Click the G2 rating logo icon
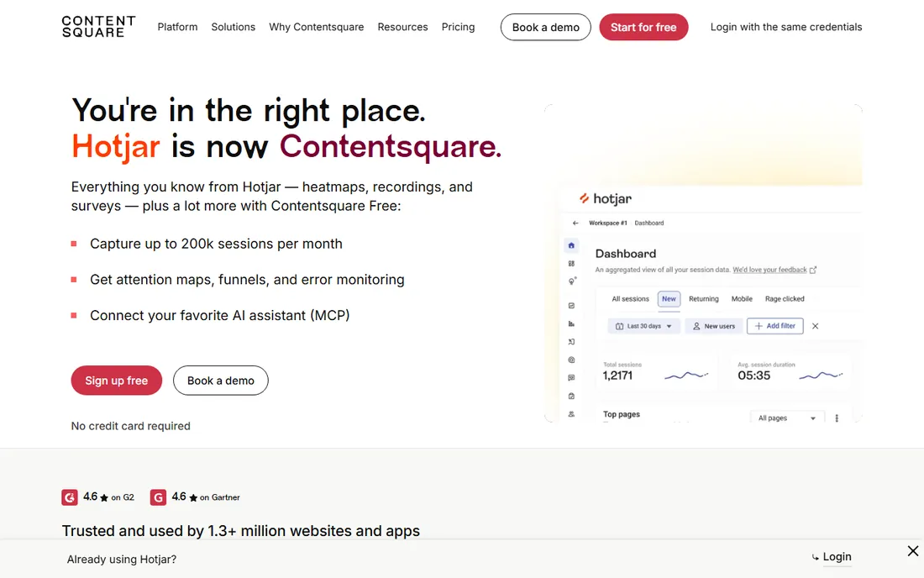This screenshot has height=578, width=924. click(x=70, y=497)
